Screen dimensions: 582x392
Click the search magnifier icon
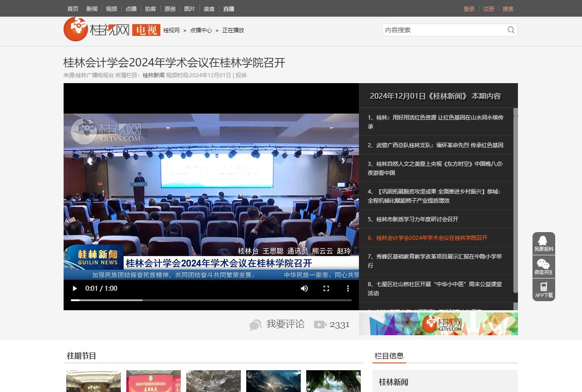pyautogui.click(x=511, y=30)
